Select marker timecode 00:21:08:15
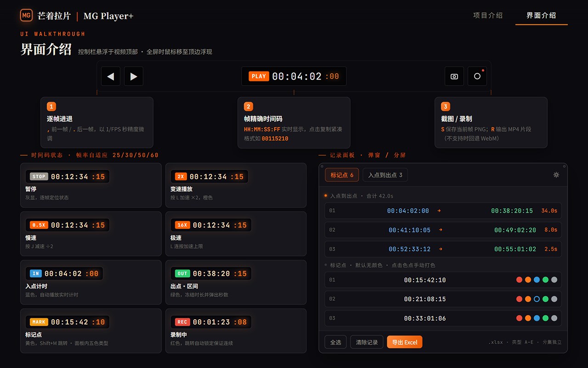 pyautogui.click(x=425, y=299)
